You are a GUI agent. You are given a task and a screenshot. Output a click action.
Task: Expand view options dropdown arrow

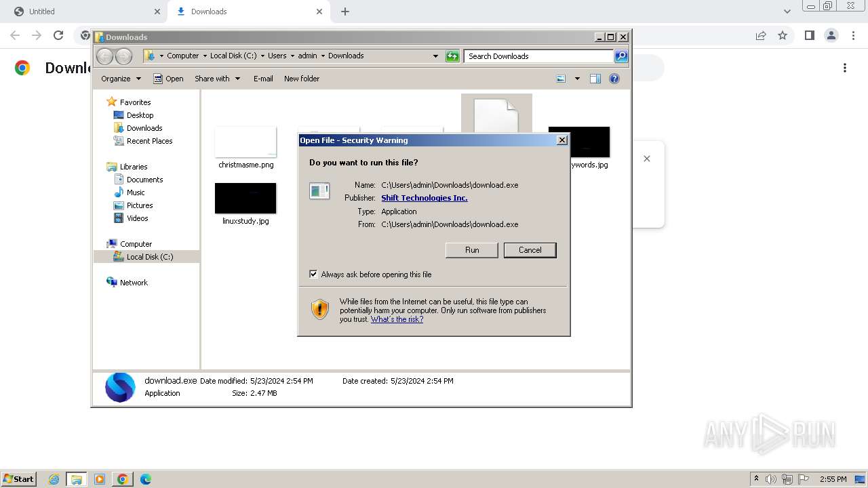pos(577,79)
